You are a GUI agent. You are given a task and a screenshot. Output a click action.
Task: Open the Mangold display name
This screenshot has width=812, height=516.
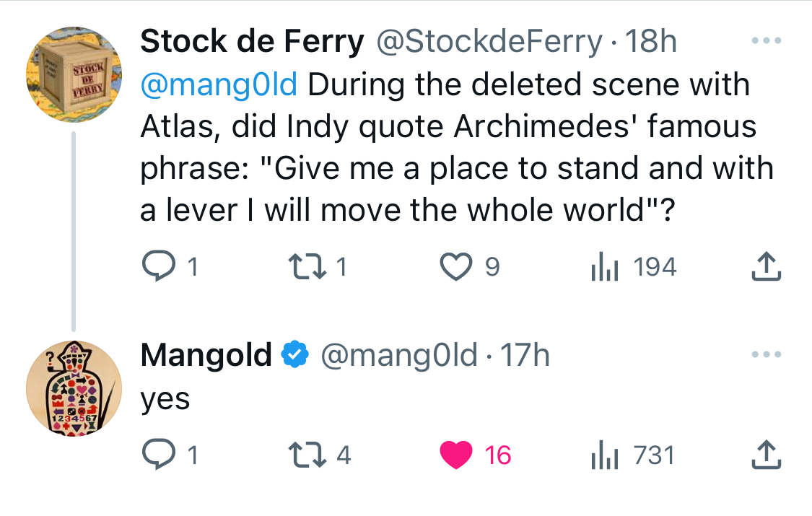coord(206,354)
